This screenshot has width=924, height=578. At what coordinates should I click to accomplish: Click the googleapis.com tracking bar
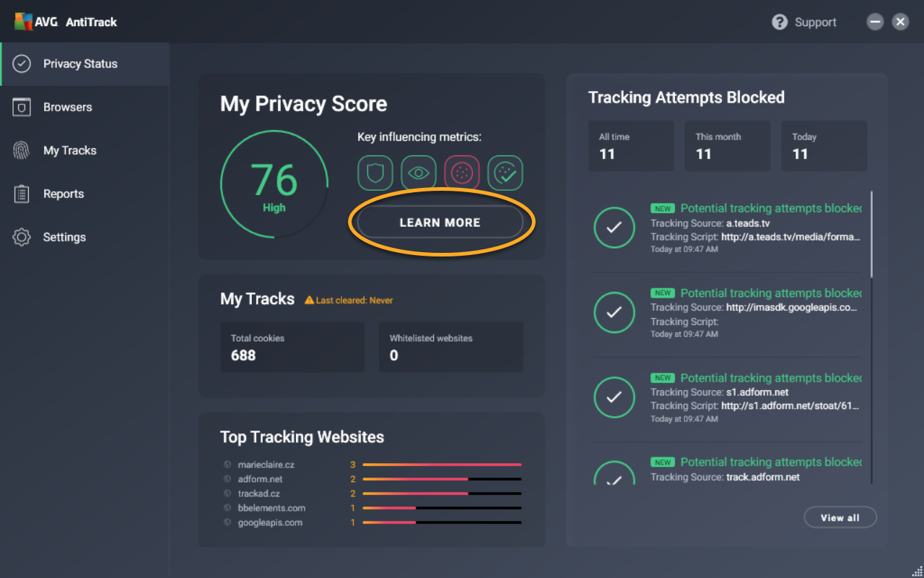442,522
